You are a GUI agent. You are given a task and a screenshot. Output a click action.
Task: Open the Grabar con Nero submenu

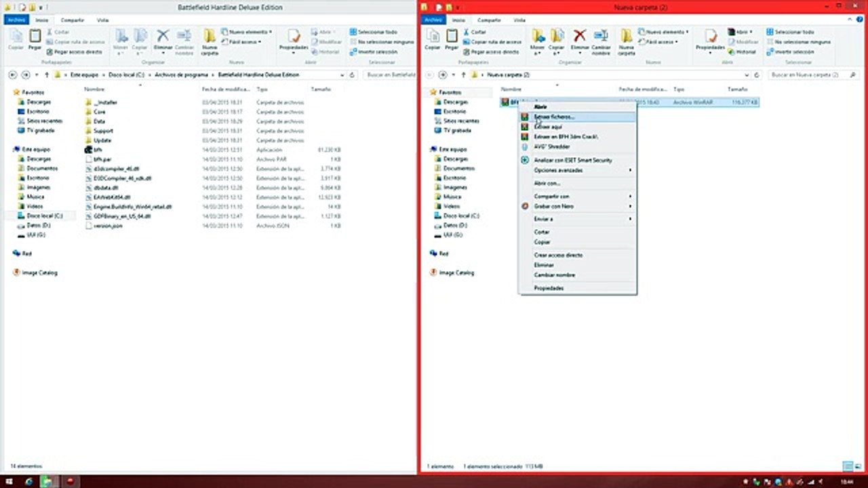coord(578,206)
